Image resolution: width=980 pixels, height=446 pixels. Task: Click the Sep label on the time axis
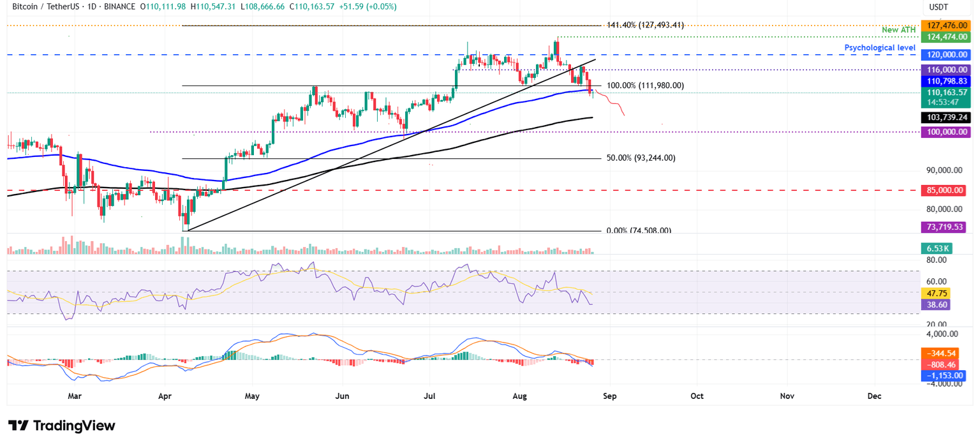[609, 396]
